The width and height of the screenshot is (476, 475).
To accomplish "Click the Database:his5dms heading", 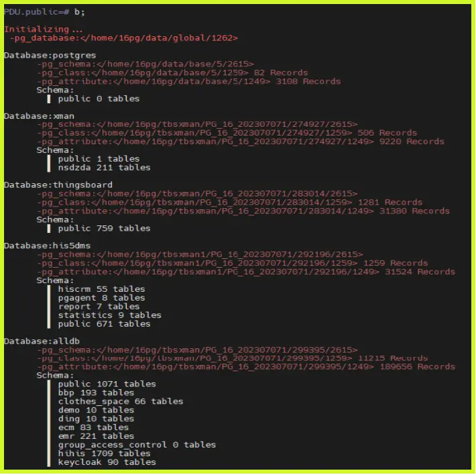I will pyautogui.click(x=48, y=246).
